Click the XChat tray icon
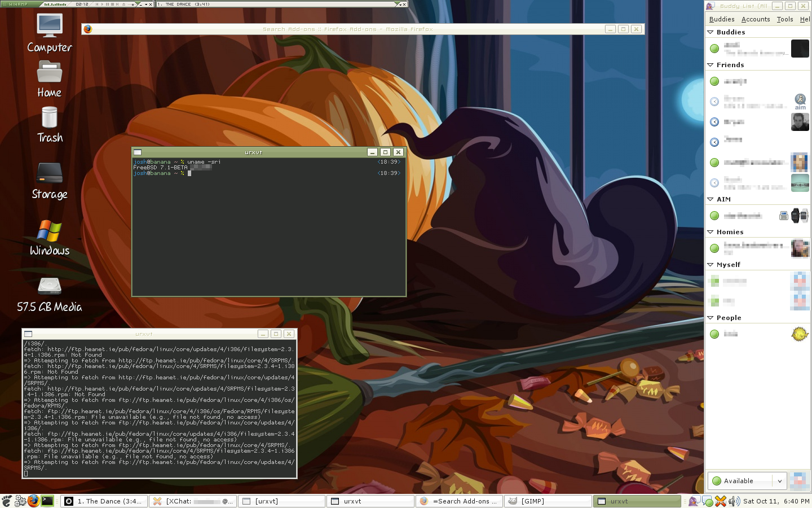 point(721,501)
